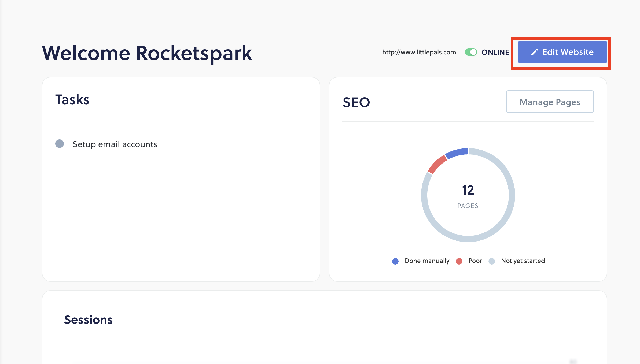Click the blue Done manually legend dot
The width and height of the screenshot is (640, 364).
(x=395, y=261)
